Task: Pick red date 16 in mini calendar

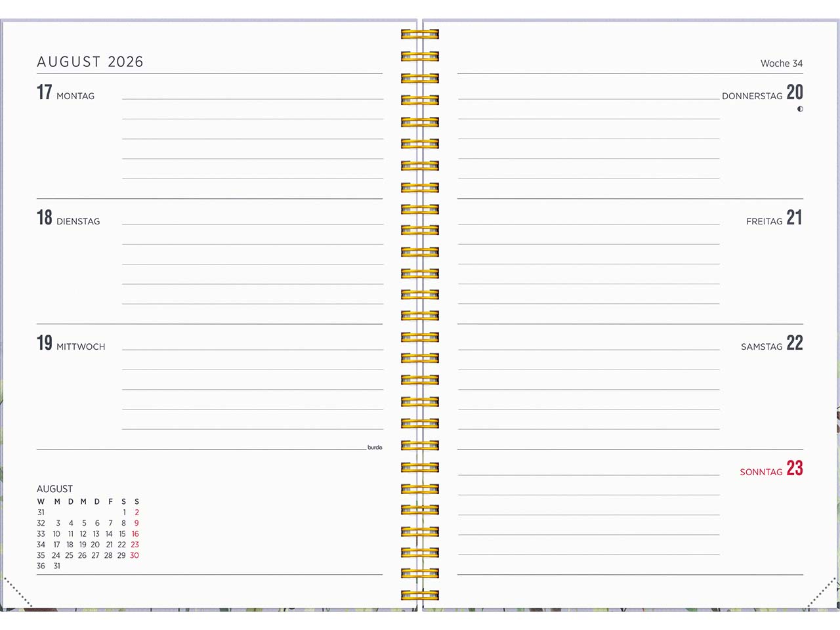Action: 135,534
